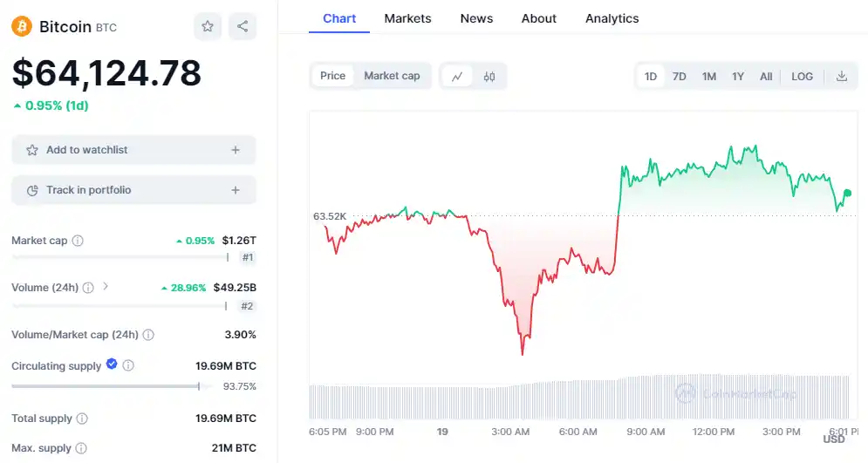Expand Volume (24h) details chevron
The height and width of the screenshot is (463, 868).
click(x=106, y=287)
